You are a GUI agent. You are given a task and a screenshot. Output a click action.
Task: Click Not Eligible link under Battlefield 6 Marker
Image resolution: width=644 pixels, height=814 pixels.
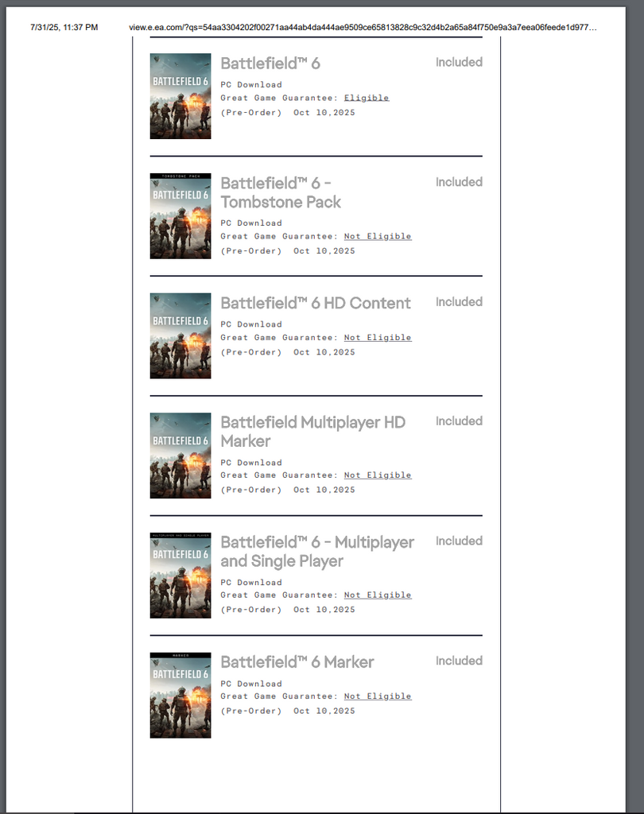pos(378,696)
